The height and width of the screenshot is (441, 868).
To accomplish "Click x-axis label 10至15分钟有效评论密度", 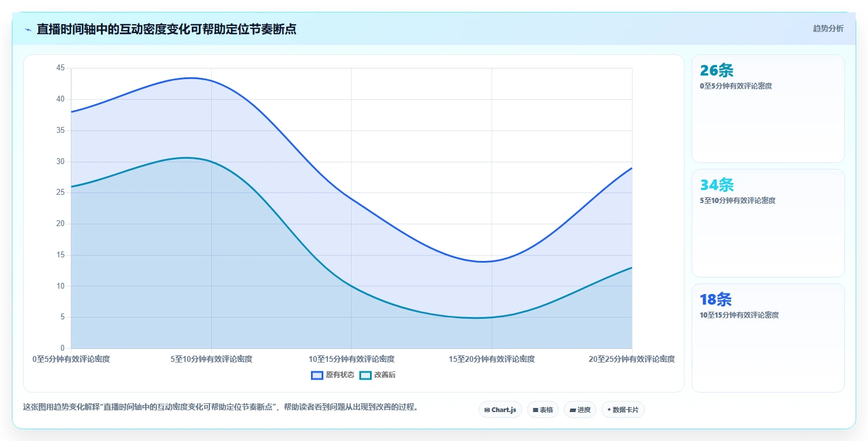I will tap(352, 359).
